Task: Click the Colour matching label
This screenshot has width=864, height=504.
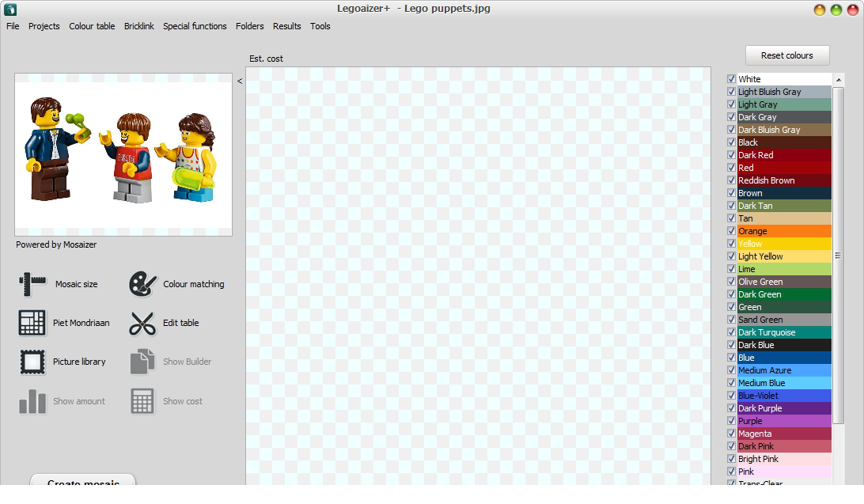Action: coord(193,284)
